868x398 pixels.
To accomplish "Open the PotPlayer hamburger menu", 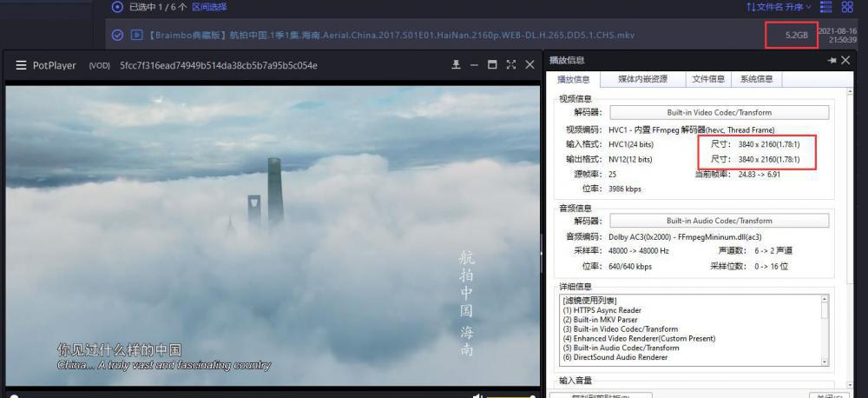I will [x=21, y=65].
